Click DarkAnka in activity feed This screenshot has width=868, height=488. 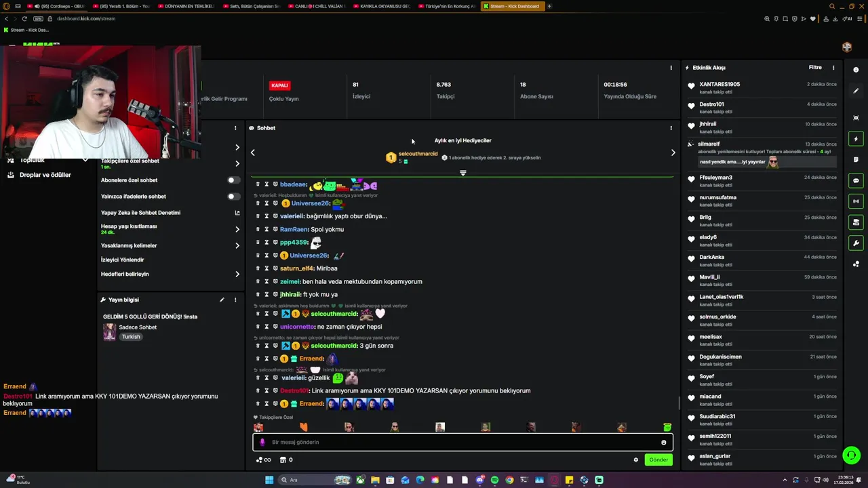711,258
